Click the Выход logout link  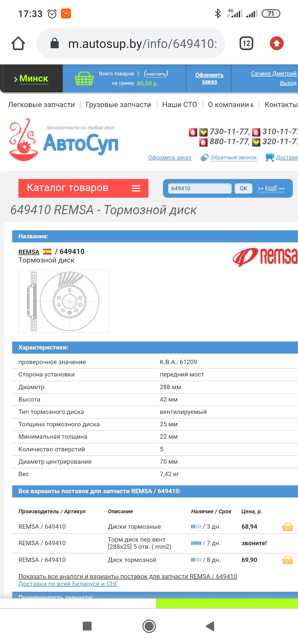click(288, 83)
